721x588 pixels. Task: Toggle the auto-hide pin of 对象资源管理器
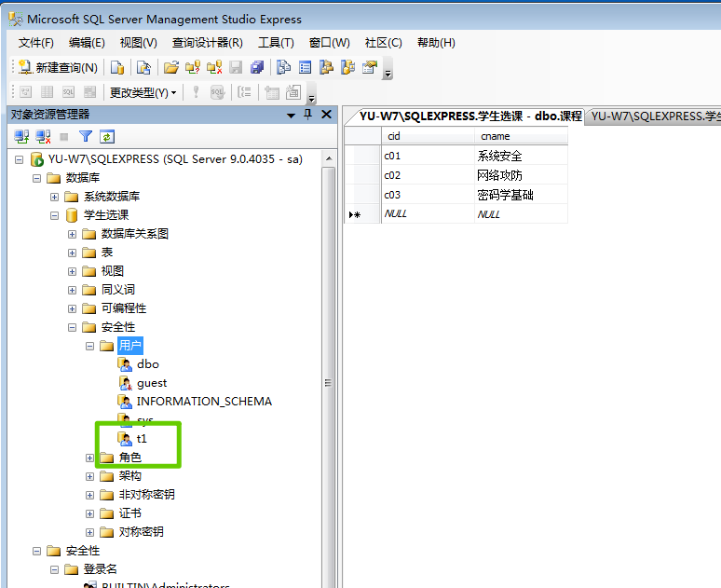[308, 115]
